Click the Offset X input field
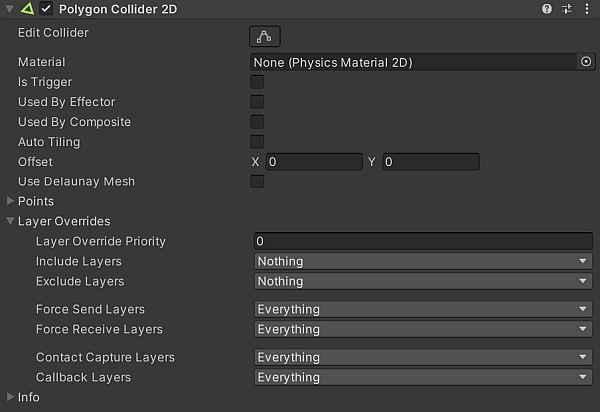Screen dimensions: 600x412 tap(313, 162)
